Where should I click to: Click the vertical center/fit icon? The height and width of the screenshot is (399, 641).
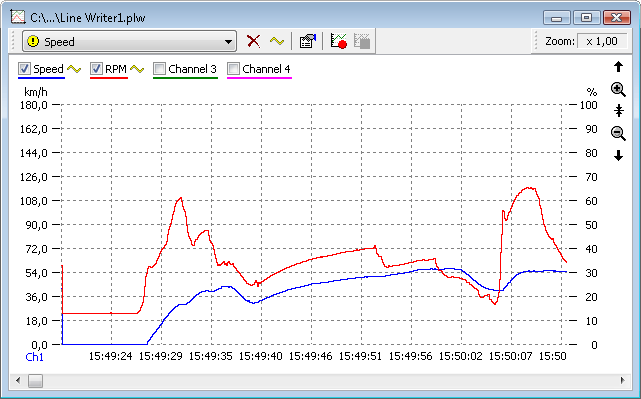click(619, 111)
